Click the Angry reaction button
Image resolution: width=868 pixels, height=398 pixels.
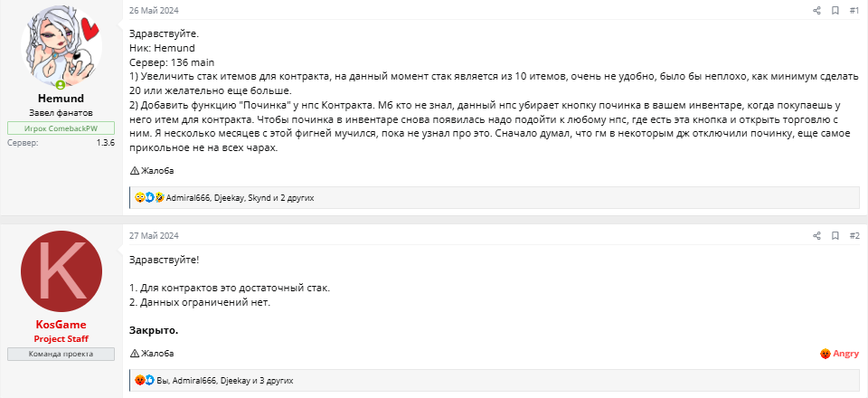pos(839,354)
